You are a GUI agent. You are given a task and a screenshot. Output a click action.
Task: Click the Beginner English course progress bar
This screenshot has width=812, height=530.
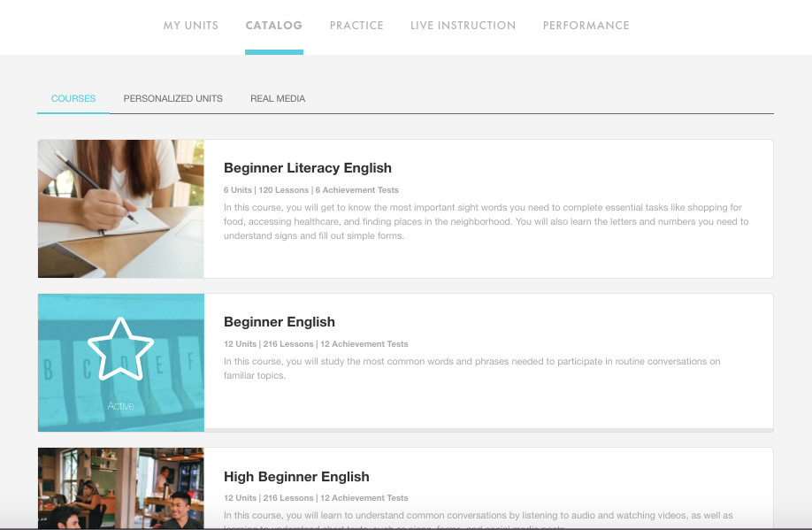click(x=489, y=430)
